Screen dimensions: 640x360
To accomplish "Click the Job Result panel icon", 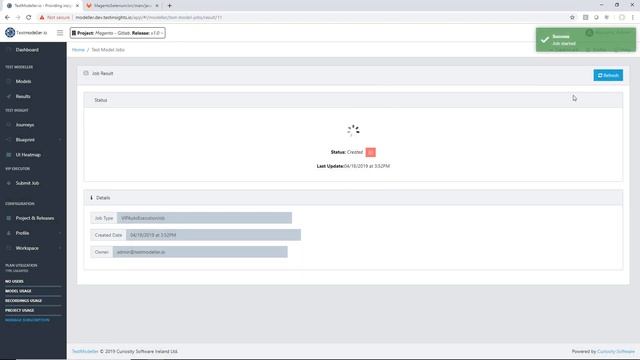I will [x=86, y=73].
